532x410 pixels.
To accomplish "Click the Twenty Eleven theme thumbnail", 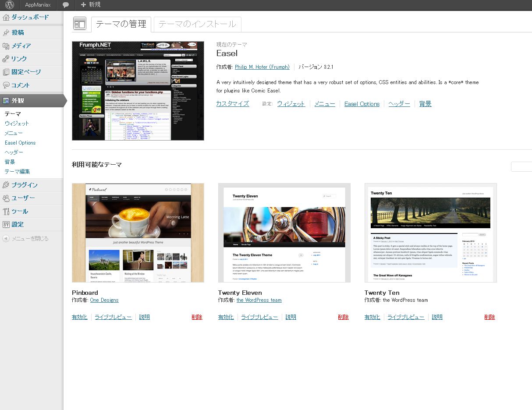I will [x=284, y=233].
